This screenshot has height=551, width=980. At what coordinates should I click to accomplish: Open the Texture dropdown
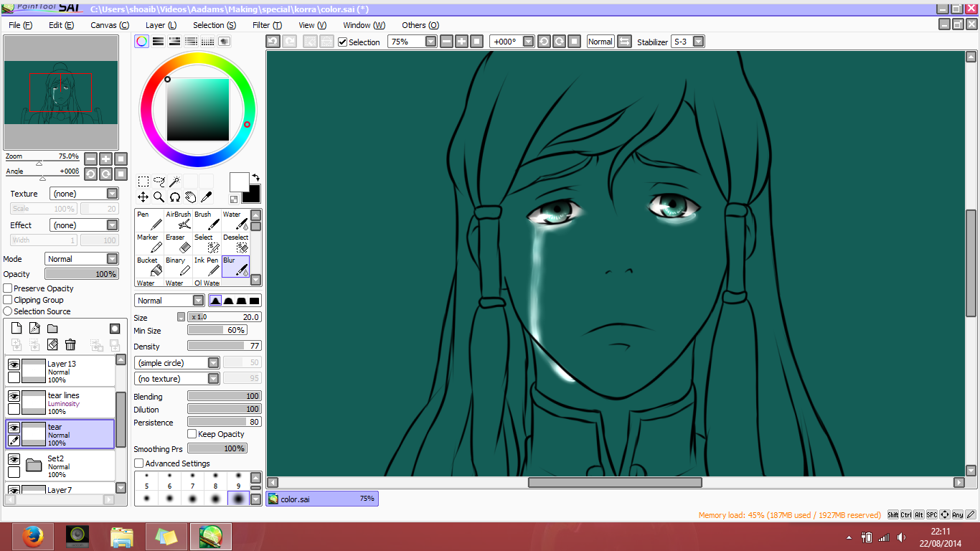click(x=84, y=194)
